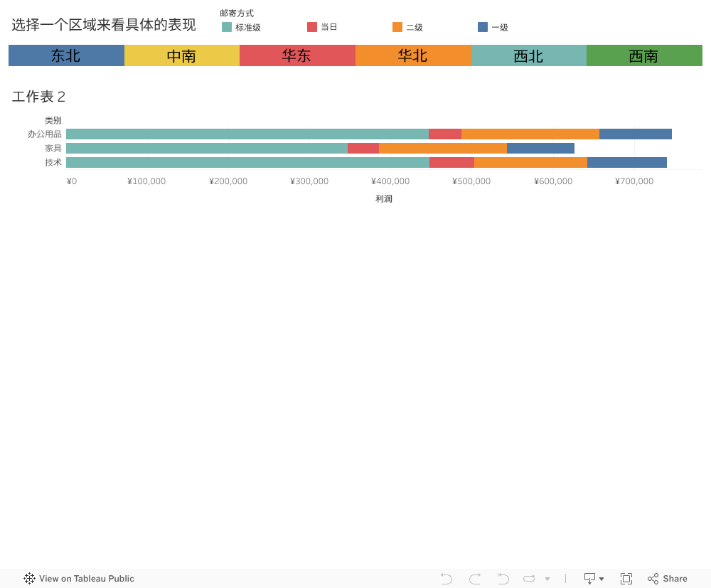
Task: Click the Refresh data icon
Action: (x=529, y=579)
